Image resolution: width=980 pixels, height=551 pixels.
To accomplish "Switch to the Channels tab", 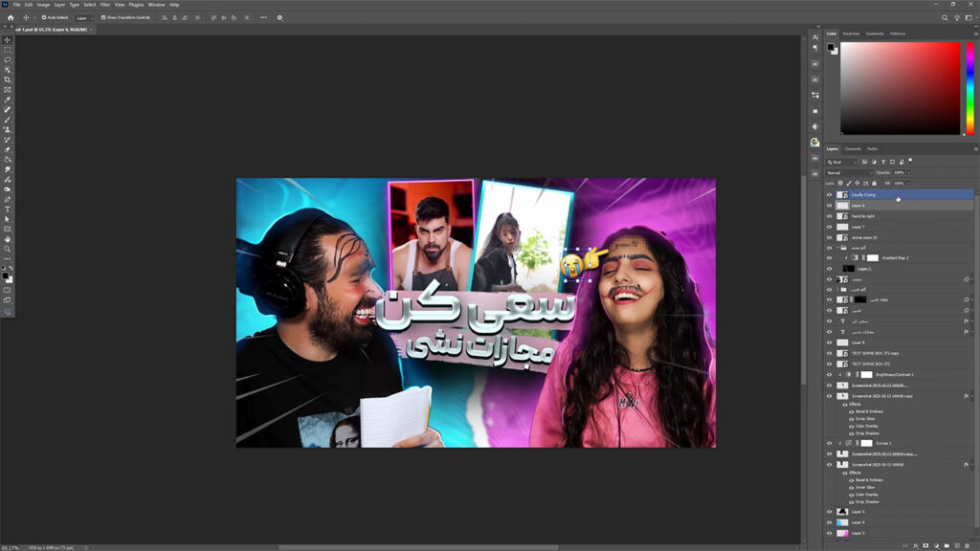I will click(x=852, y=148).
